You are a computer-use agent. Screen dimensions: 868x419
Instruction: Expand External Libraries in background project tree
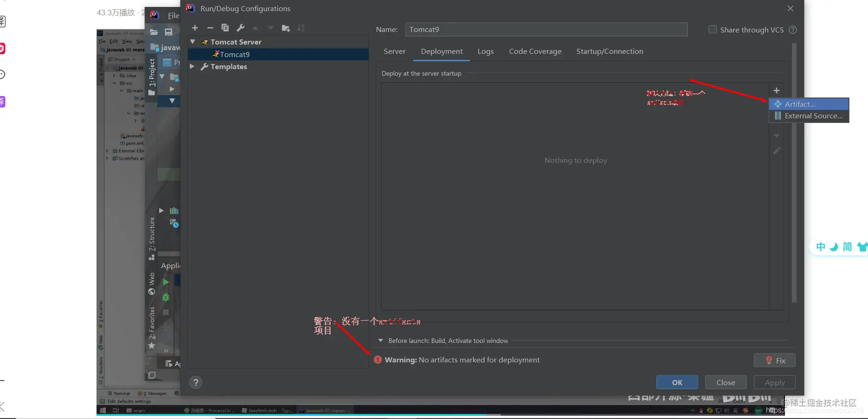(x=107, y=151)
